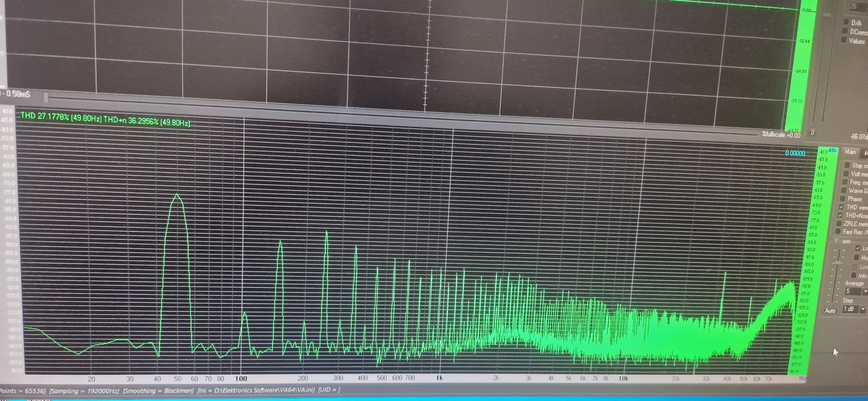The height and width of the screenshot is (401, 868).
Task: Enable the ZRLC meter checkbox
Action: point(839,224)
